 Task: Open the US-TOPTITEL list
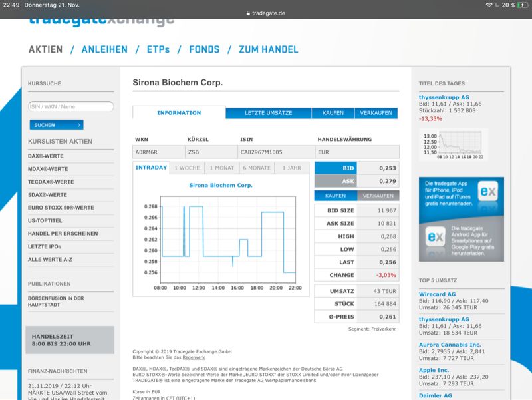coord(45,221)
